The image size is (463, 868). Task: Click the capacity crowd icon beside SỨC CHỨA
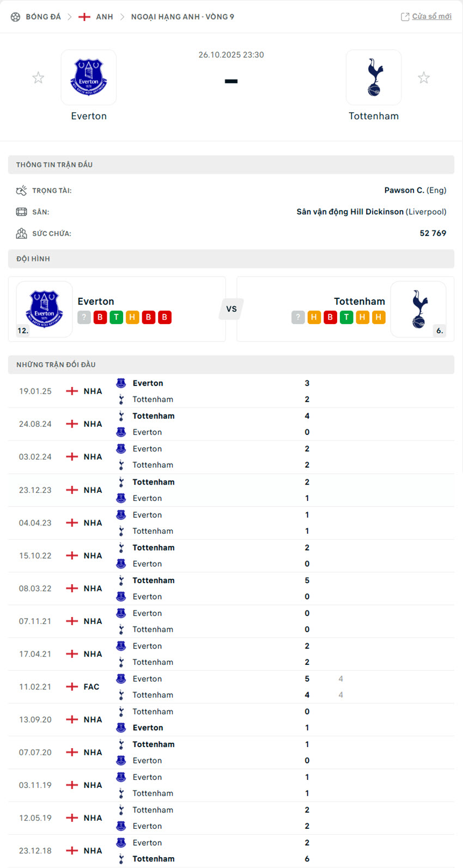pos(21,233)
